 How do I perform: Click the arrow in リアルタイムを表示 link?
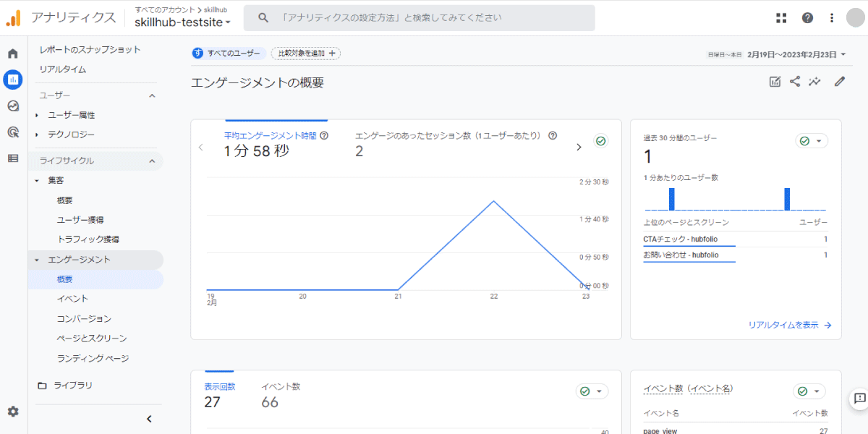point(827,325)
